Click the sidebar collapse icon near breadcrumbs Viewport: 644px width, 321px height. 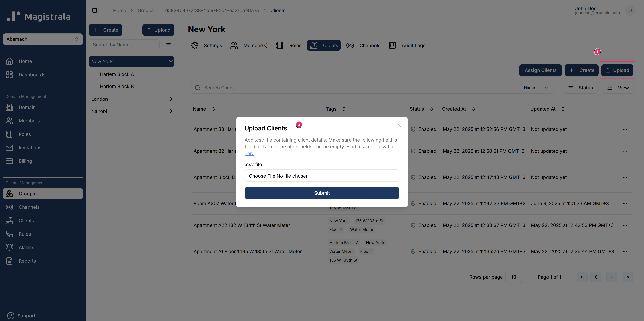pyautogui.click(x=94, y=10)
